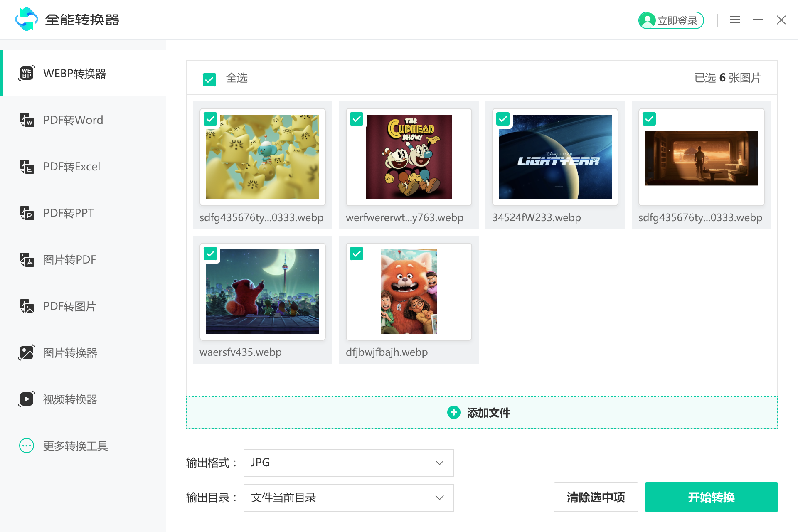Select the waersfv435.webp thumbnail image
The height and width of the screenshot is (532, 798).
(263, 292)
